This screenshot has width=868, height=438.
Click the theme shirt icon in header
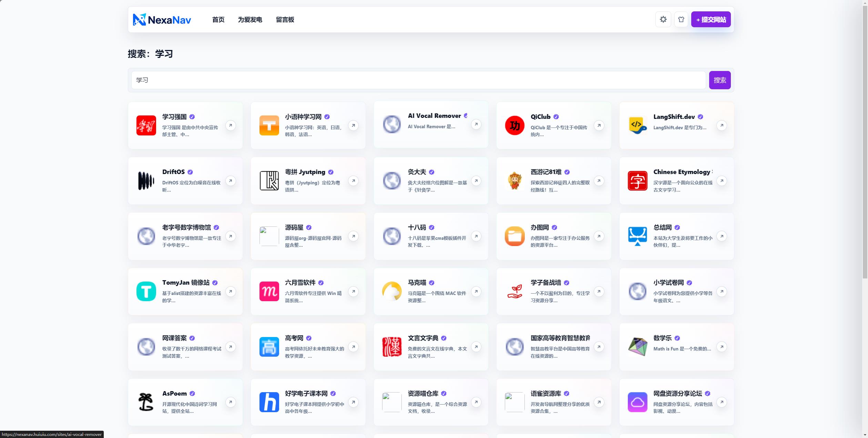(681, 20)
